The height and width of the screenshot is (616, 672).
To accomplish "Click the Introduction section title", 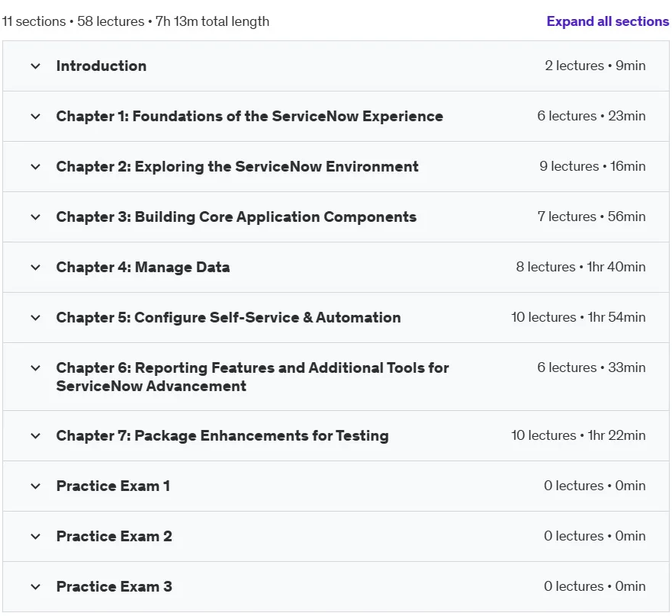I will coord(101,66).
